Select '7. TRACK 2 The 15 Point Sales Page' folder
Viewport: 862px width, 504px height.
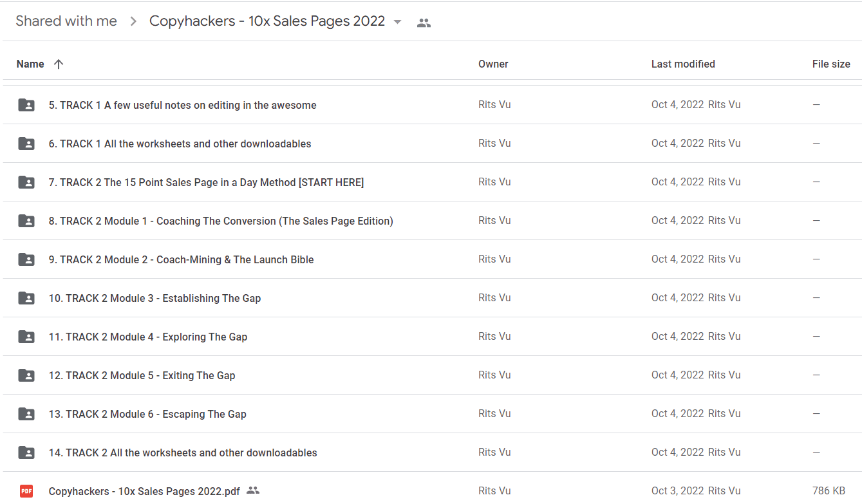[207, 183]
